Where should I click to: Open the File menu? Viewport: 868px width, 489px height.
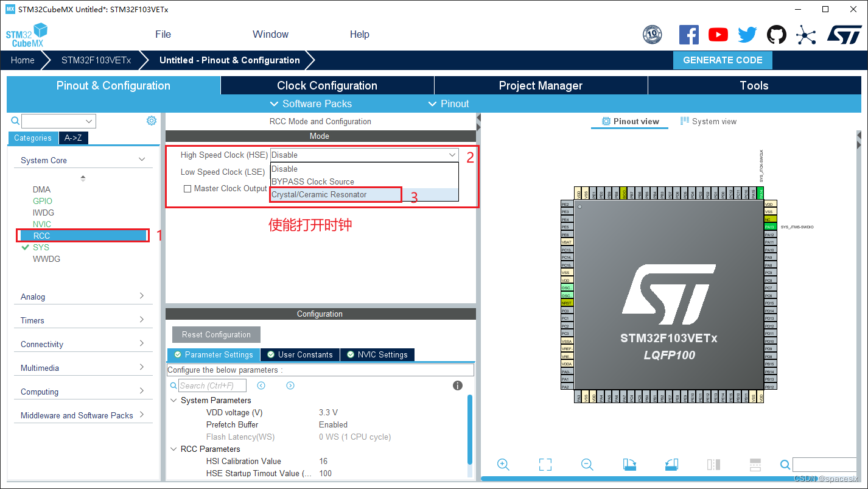click(163, 34)
